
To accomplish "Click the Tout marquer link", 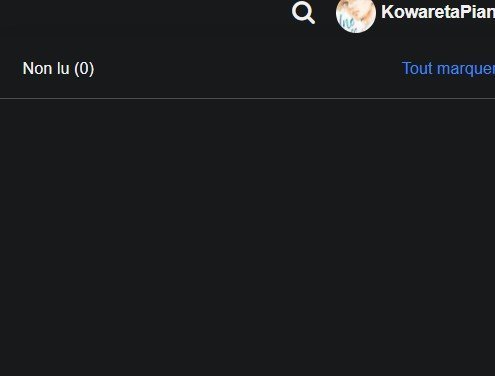I will pos(448,69).
